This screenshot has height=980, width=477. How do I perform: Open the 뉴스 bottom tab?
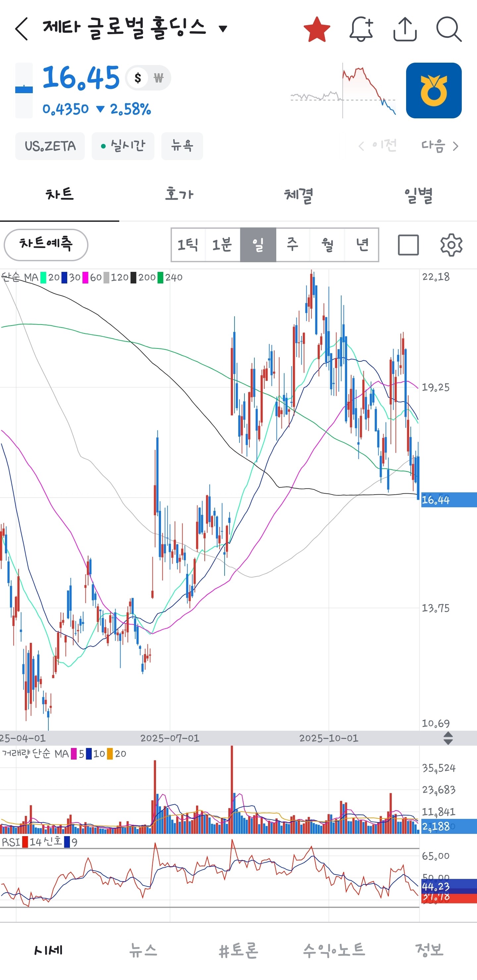(x=143, y=950)
